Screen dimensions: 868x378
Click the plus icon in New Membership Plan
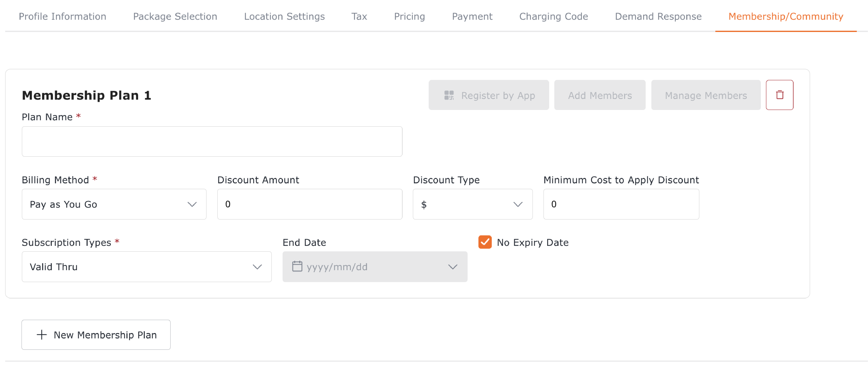point(41,335)
